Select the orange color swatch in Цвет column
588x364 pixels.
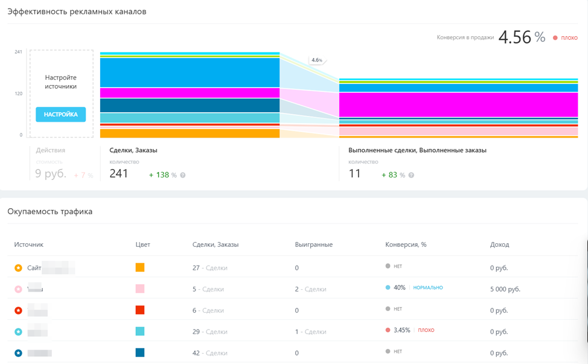click(140, 267)
